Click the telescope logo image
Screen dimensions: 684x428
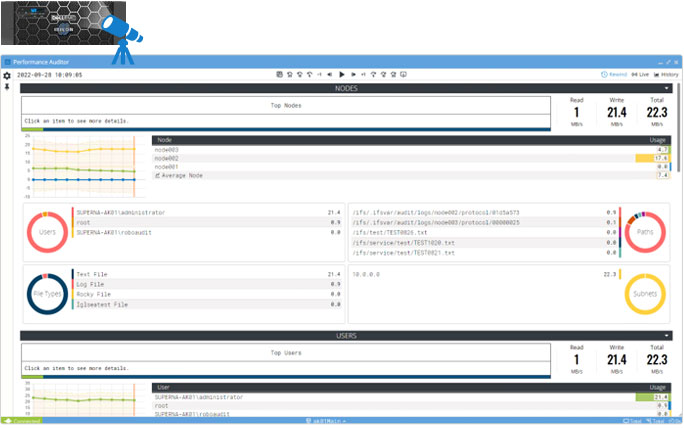[x=121, y=38]
